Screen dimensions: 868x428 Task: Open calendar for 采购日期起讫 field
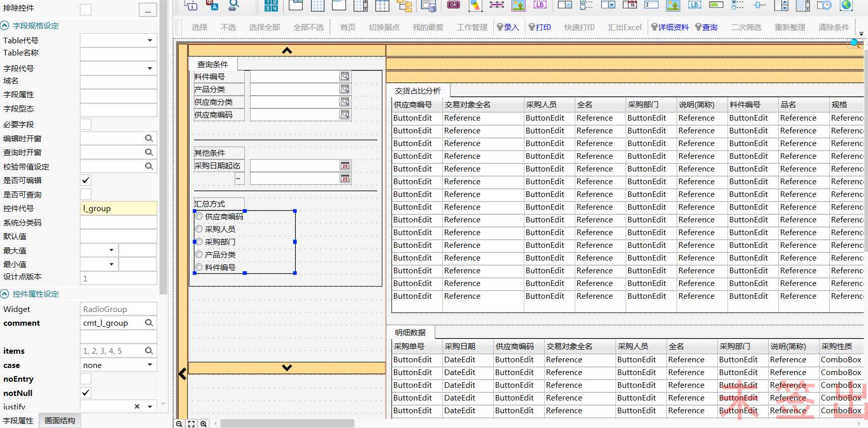tap(345, 165)
